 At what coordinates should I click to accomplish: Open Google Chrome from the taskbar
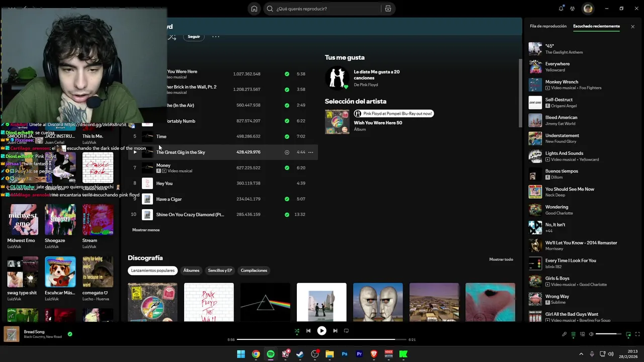click(256, 354)
